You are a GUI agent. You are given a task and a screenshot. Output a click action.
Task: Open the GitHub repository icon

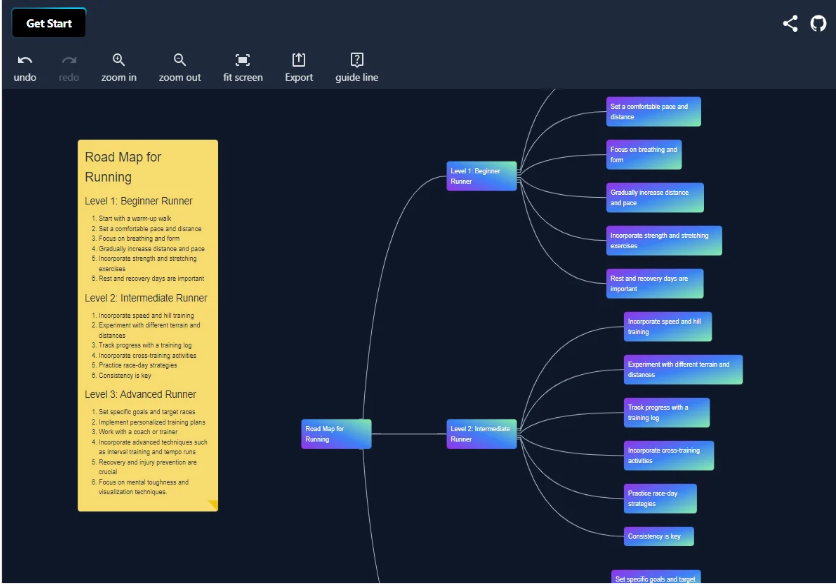coord(818,23)
